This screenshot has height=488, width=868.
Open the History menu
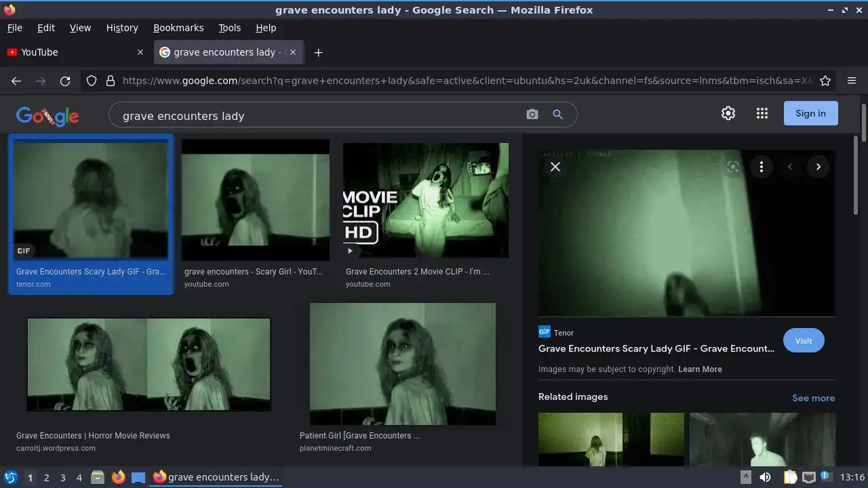click(x=122, y=28)
